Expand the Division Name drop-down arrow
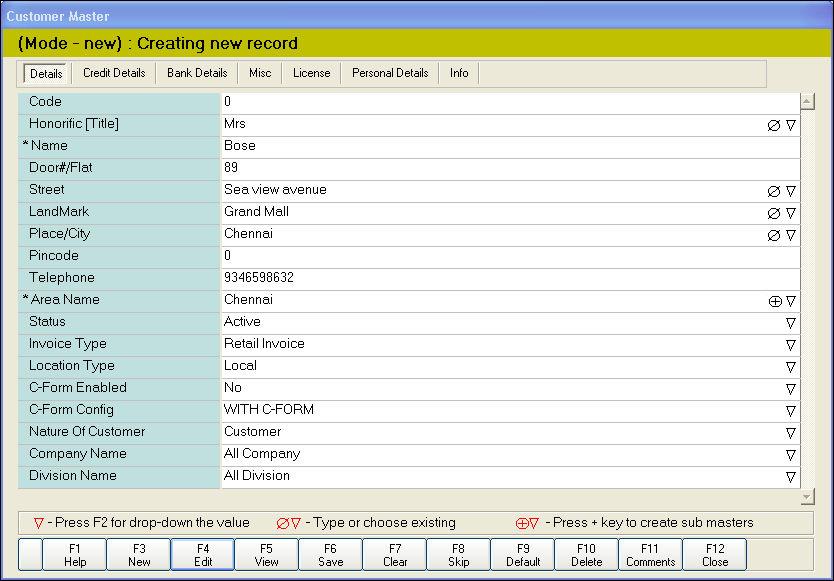Screen dimensions: 834x581 tap(790, 477)
